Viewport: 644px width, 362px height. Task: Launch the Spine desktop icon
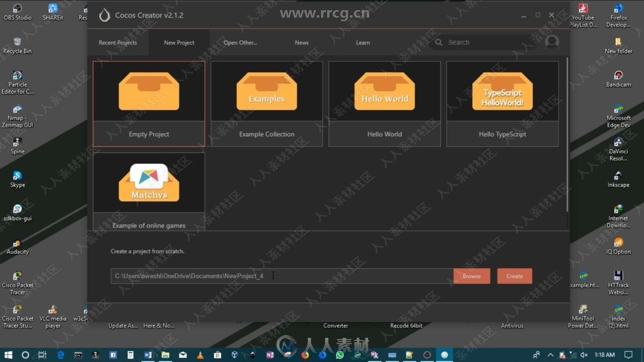(x=18, y=146)
